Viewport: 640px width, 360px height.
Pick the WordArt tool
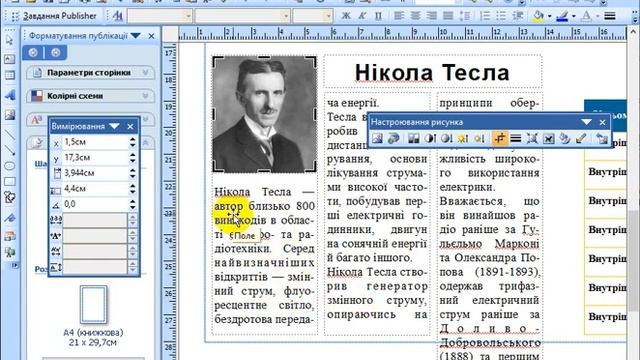pyautogui.click(x=10, y=95)
